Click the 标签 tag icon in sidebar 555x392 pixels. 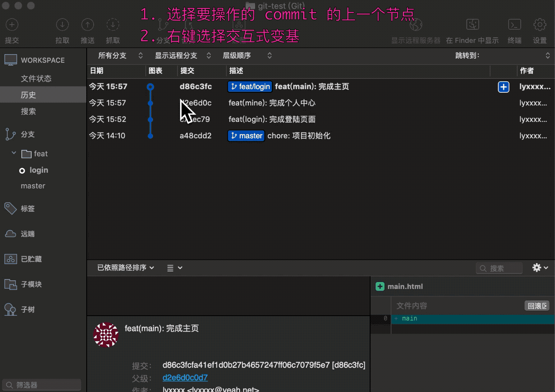pyautogui.click(x=10, y=209)
